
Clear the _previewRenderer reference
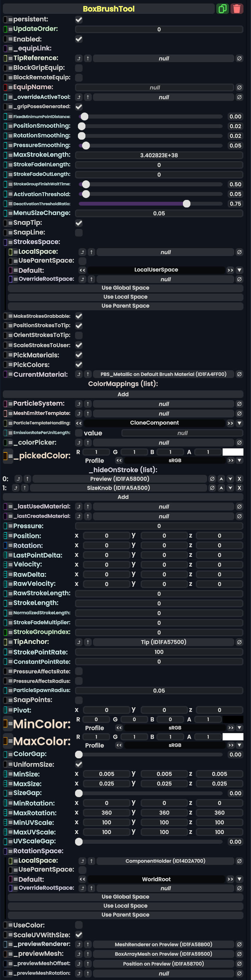(x=239, y=944)
